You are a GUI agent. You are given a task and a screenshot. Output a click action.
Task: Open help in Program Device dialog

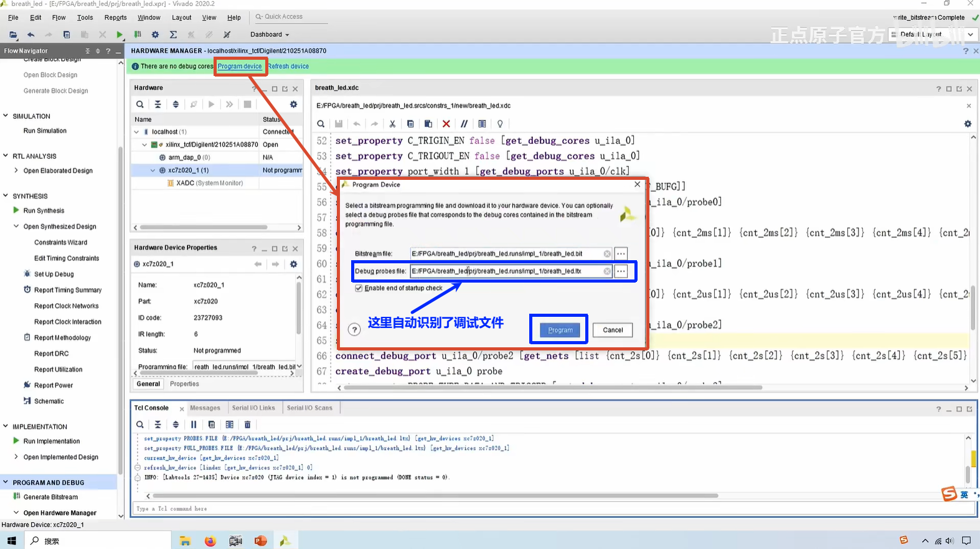[354, 330]
